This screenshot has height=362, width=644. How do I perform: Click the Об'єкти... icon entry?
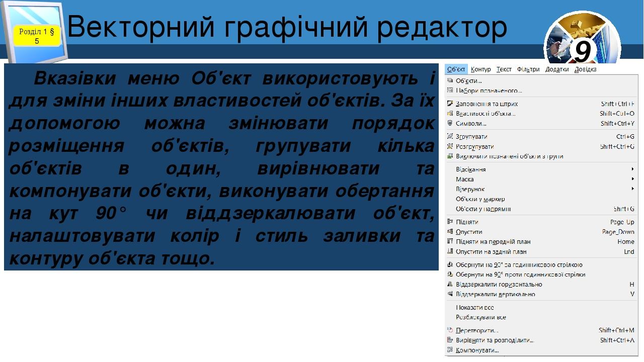450,80
